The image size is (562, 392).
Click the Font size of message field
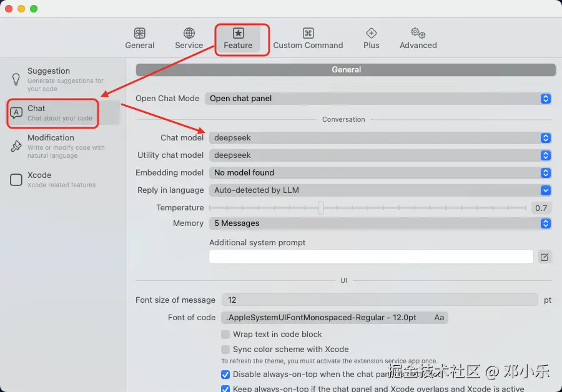point(380,300)
